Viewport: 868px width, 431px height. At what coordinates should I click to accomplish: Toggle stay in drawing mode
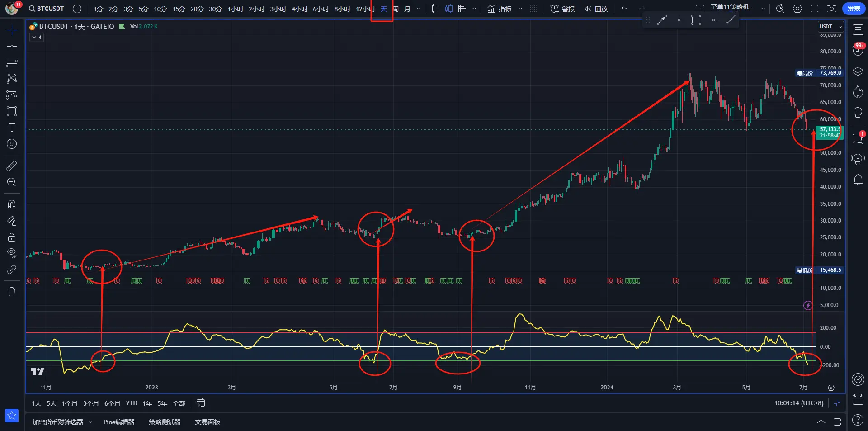[x=12, y=221]
